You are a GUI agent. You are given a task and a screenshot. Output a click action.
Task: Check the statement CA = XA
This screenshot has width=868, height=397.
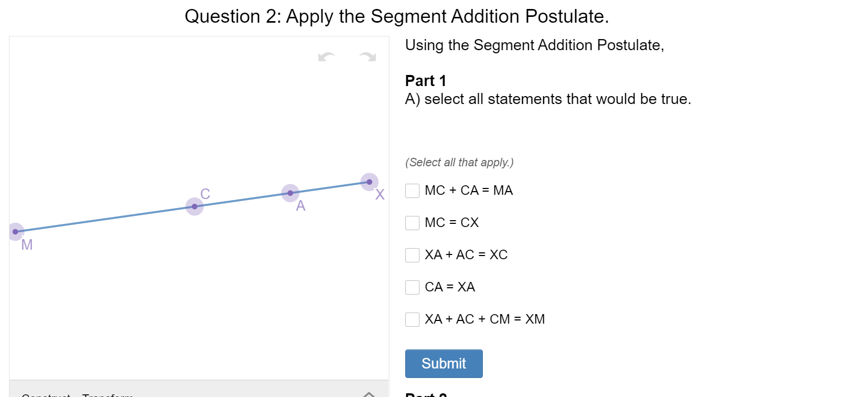pyautogui.click(x=412, y=287)
